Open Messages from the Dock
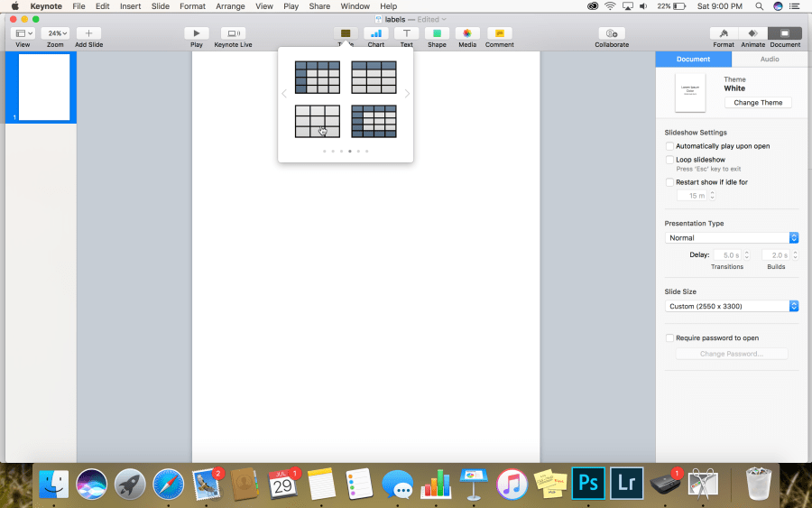Image resolution: width=812 pixels, height=508 pixels. pyautogui.click(x=397, y=485)
